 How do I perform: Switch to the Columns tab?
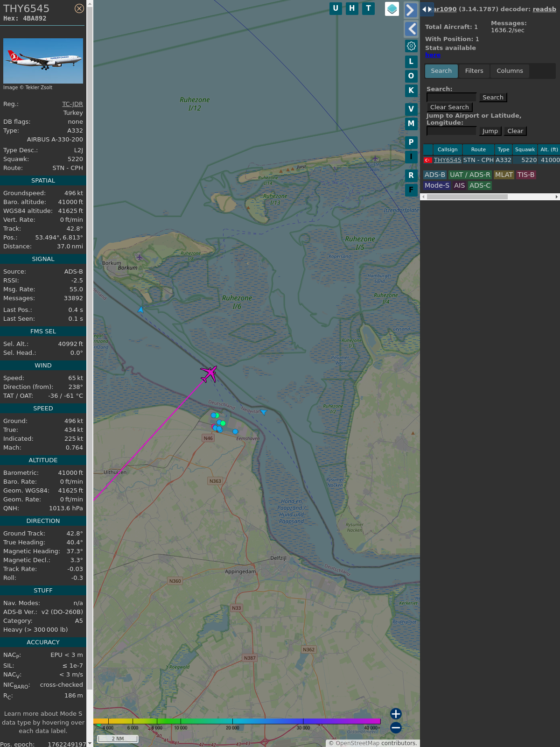click(x=510, y=71)
